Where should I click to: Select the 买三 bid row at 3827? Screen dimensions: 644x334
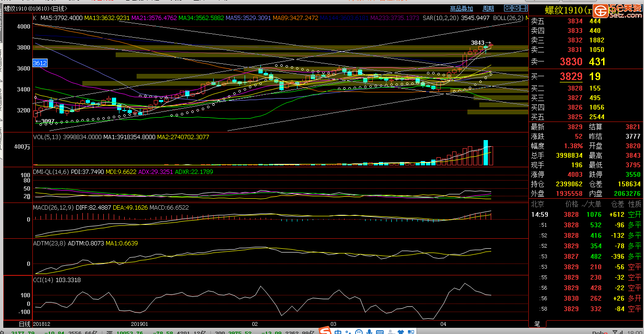(x=585, y=98)
